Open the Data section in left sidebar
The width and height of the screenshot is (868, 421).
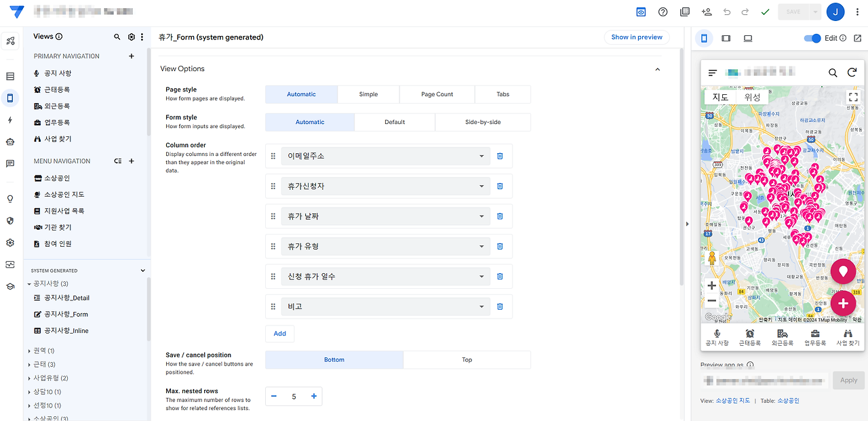[x=10, y=77]
